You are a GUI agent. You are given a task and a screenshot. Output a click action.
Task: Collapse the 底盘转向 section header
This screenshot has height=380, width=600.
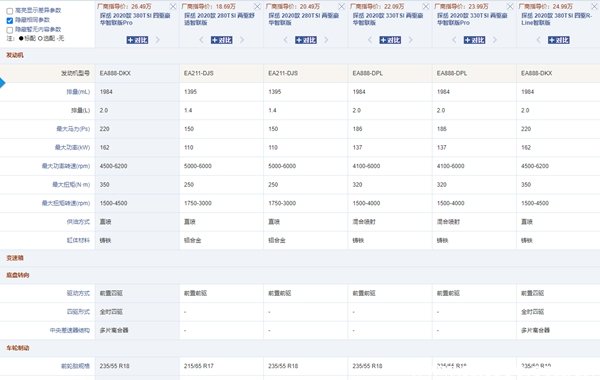click(x=18, y=275)
